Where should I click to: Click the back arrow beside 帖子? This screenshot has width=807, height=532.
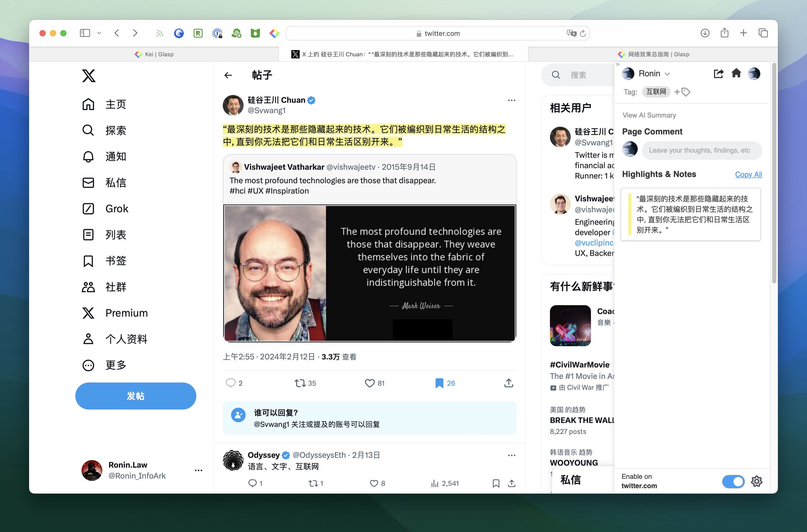[x=228, y=75]
